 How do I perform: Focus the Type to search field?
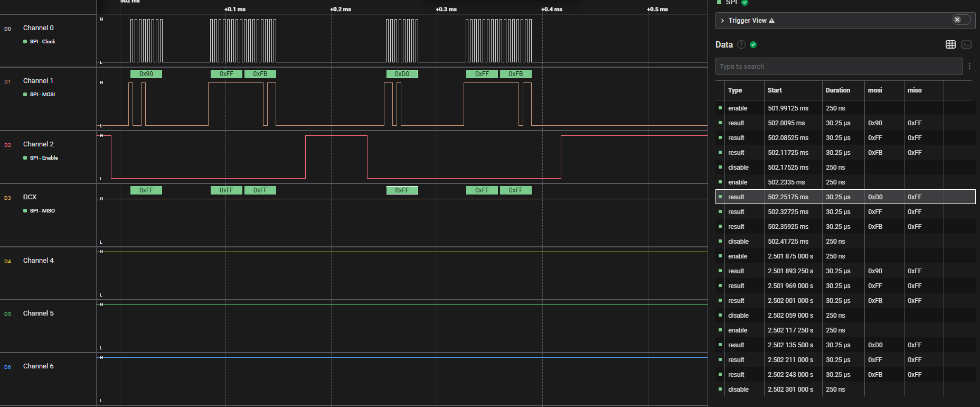839,66
